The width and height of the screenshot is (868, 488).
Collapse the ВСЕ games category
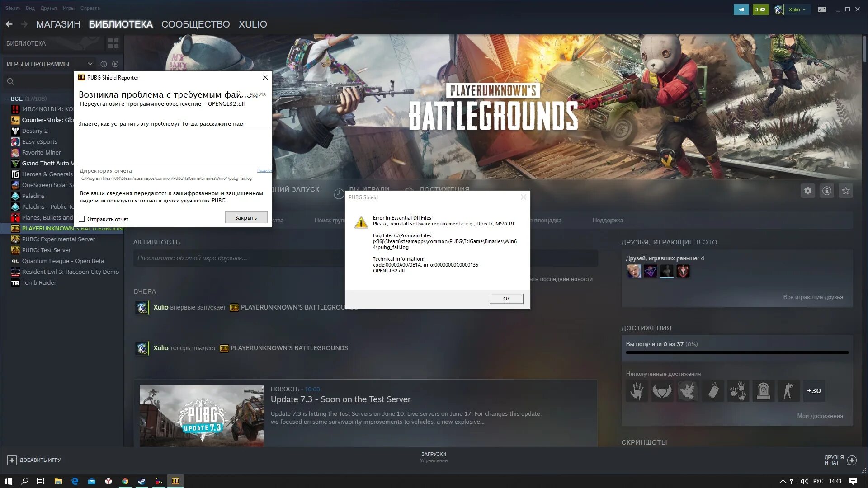[x=6, y=99]
